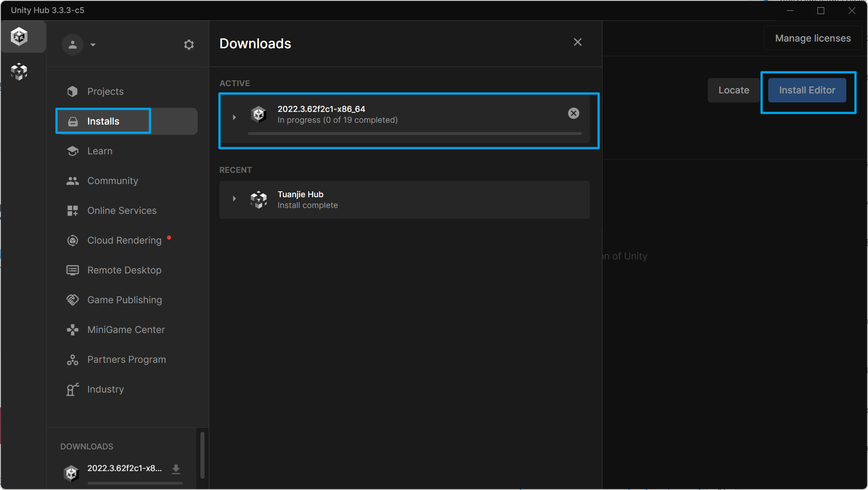This screenshot has height=490, width=868.
Task: Expand the 2022.3.62f2c1-x86_64 download details
Action: point(234,117)
